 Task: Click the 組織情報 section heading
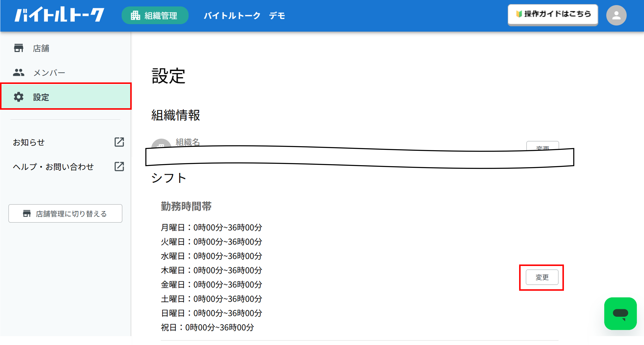pyautogui.click(x=175, y=115)
